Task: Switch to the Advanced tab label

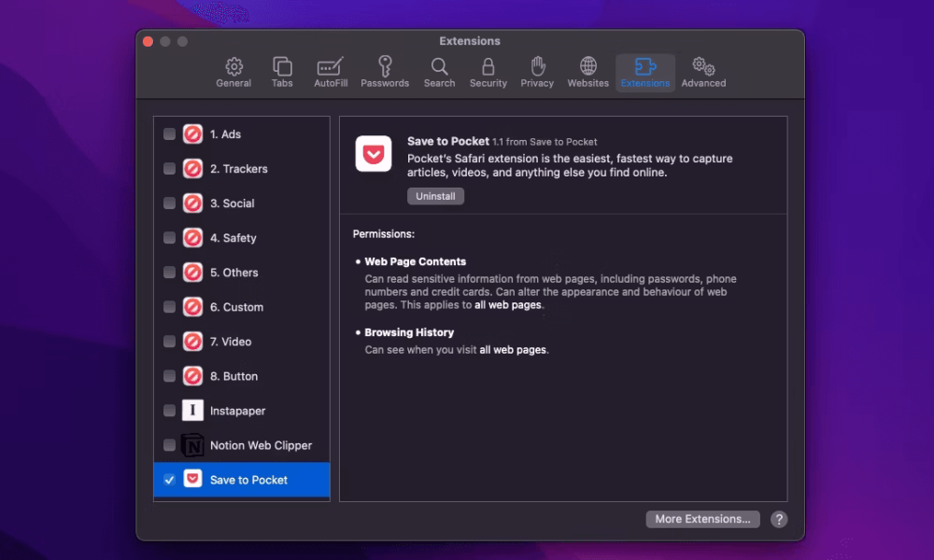Action: pyautogui.click(x=703, y=83)
